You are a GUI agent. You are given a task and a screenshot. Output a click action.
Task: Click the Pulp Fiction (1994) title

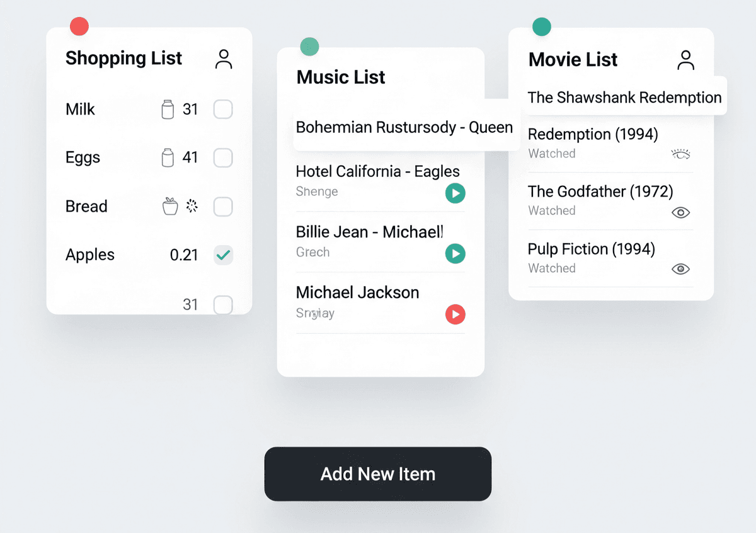pos(592,249)
